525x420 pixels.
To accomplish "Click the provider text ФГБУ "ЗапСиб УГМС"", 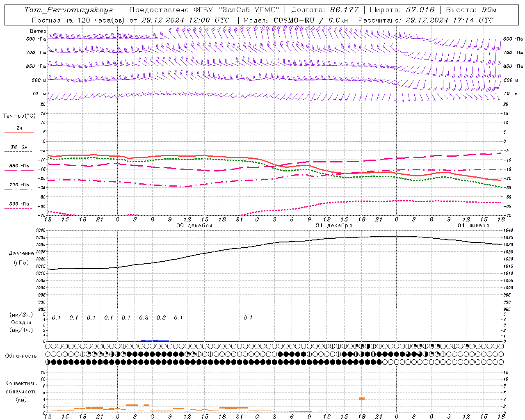I will (237, 10).
